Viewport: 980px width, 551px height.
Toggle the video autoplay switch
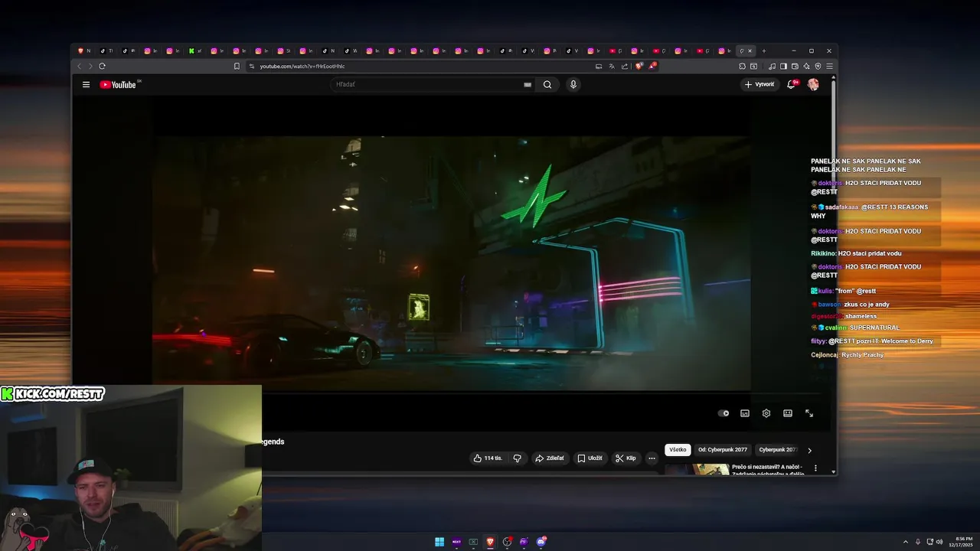724,413
